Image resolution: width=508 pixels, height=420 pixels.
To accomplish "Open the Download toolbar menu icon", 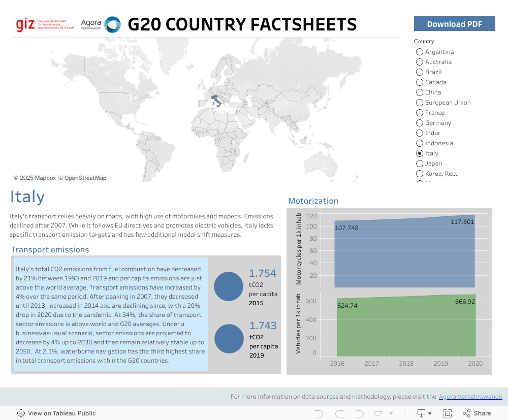I will point(424,413).
